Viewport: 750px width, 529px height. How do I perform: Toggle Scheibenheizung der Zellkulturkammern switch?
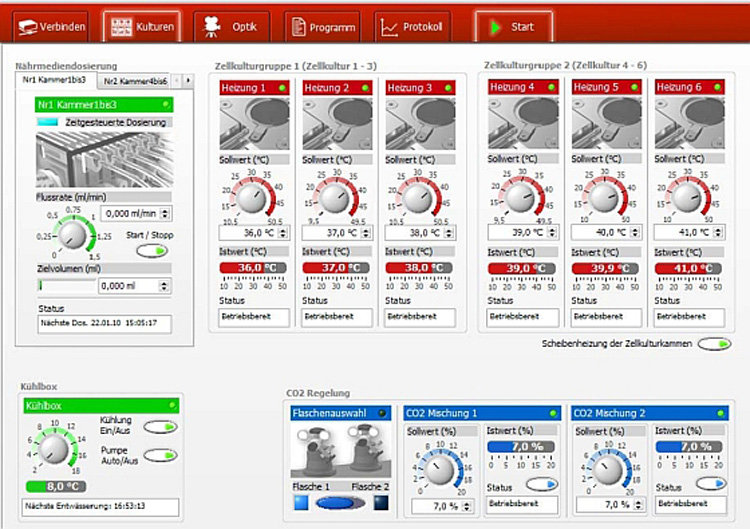point(714,344)
